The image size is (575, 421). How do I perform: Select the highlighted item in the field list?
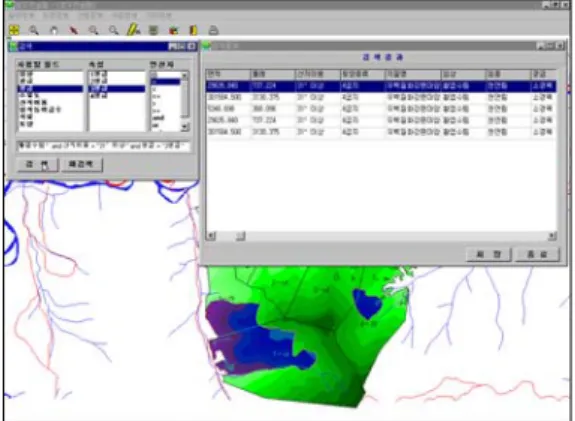[x=50, y=88]
